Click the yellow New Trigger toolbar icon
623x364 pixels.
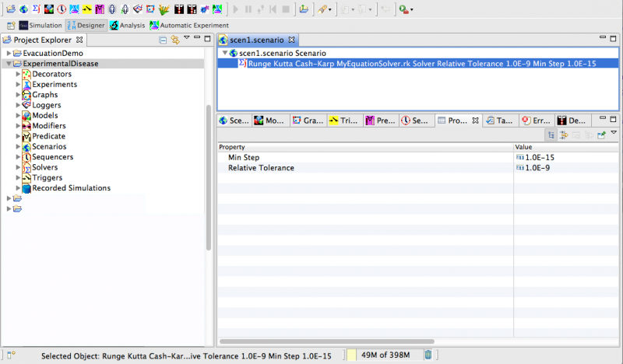pyautogui.click(x=86, y=9)
